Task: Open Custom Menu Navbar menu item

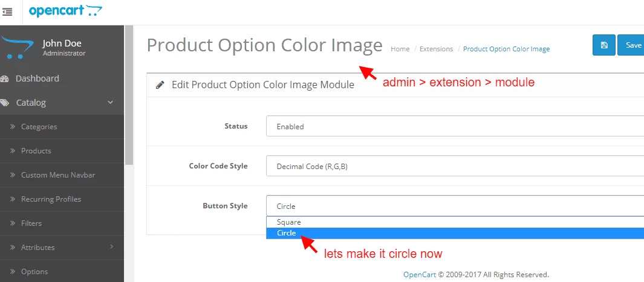Action: point(58,175)
